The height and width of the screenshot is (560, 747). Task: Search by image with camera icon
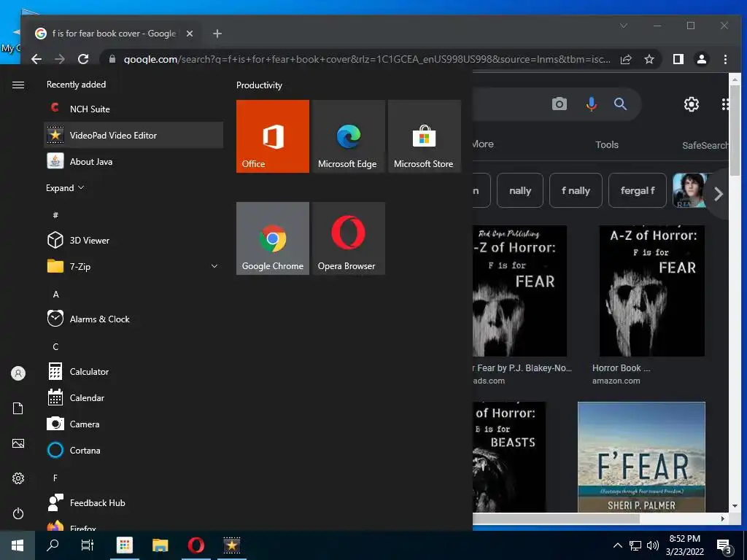(560, 104)
